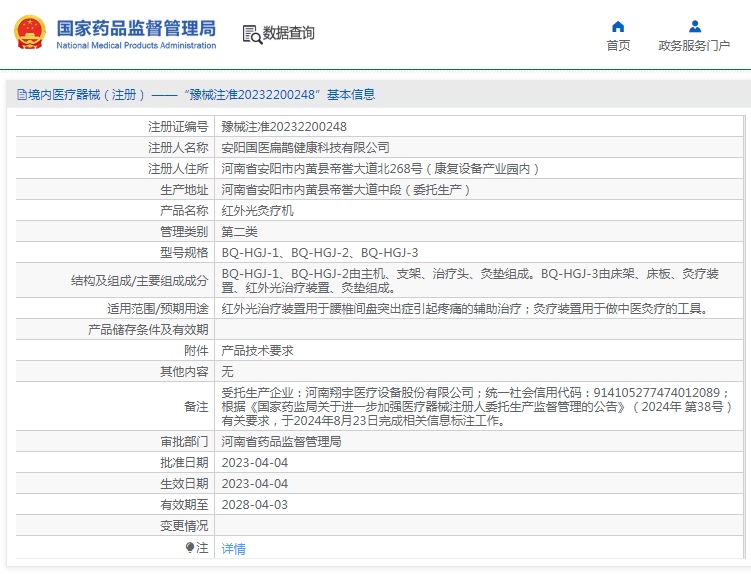Open the 详情 details link
The image size is (751, 574).
pyautogui.click(x=233, y=549)
